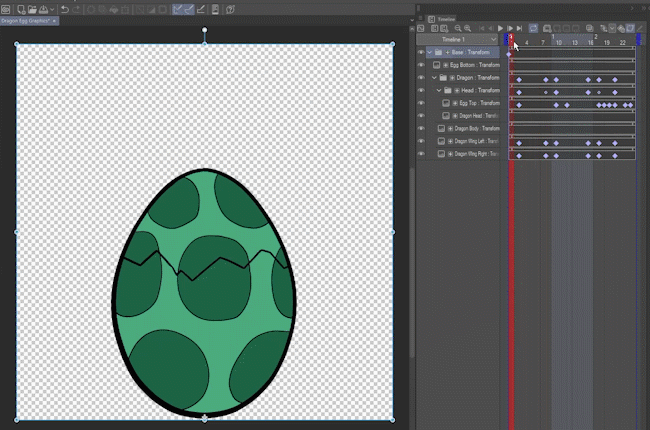Toggle loop playback in timeline

click(x=534, y=28)
